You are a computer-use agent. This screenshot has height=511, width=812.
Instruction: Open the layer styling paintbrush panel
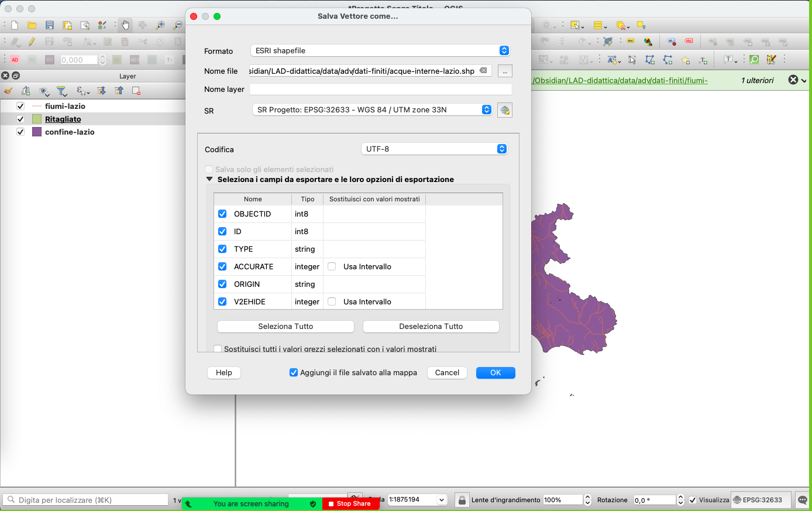(8, 91)
